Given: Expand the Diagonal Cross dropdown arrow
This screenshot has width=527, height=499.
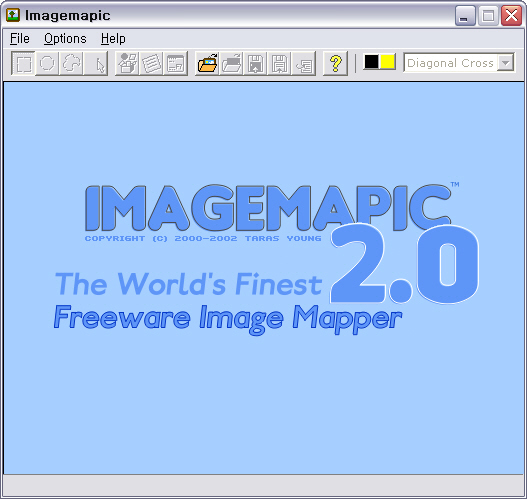Looking at the screenshot, I should [x=505, y=63].
